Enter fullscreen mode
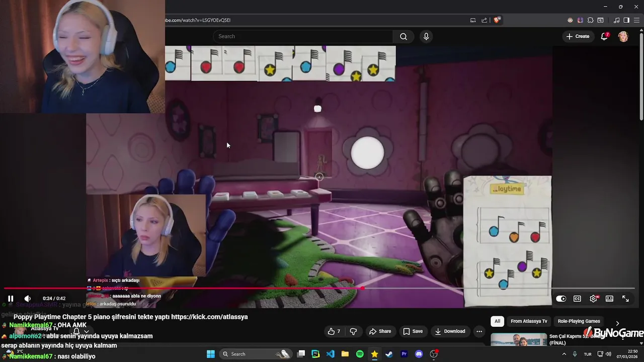Viewport: 644px width, 362px height. click(x=625, y=299)
